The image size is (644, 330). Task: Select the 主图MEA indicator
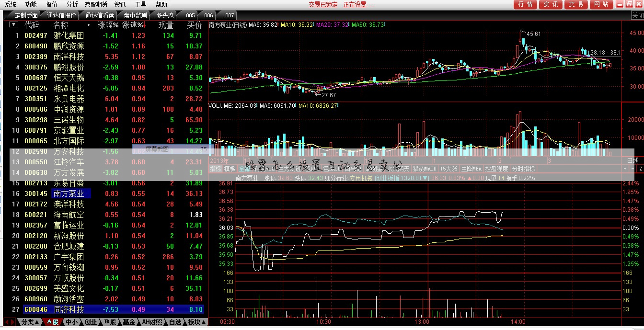pos(471,169)
